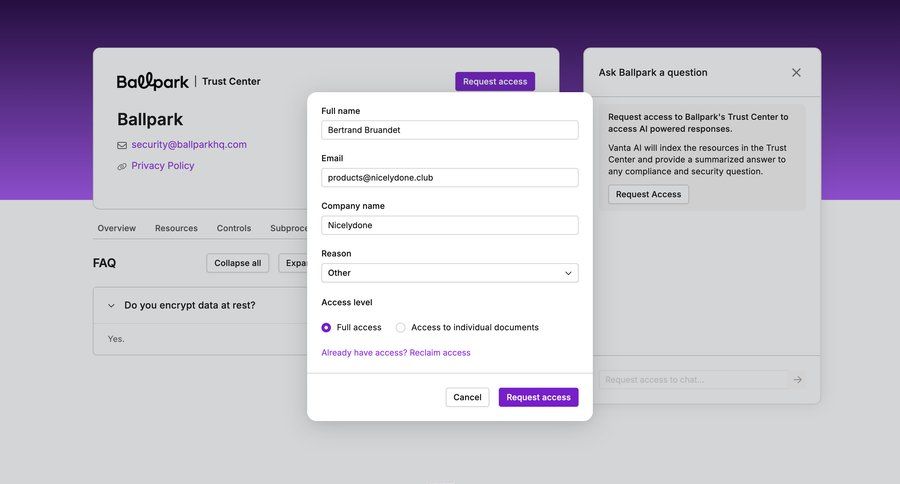Click Request access button in page header
The height and width of the screenshot is (484, 900).
(495, 82)
